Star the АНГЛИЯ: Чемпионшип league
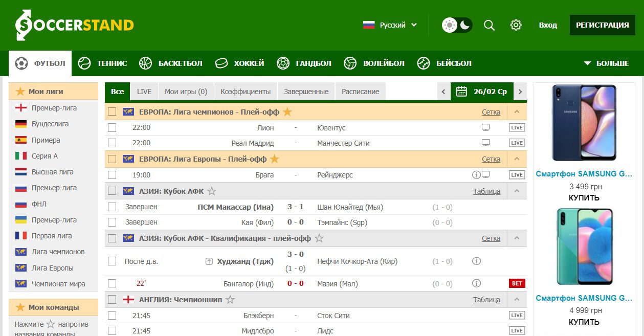Screen dimensions: 644x336 coord(230,300)
